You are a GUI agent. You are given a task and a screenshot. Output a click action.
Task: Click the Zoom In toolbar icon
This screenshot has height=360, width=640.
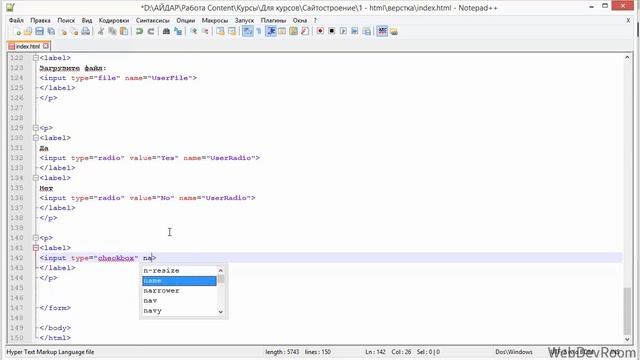click(x=193, y=31)
